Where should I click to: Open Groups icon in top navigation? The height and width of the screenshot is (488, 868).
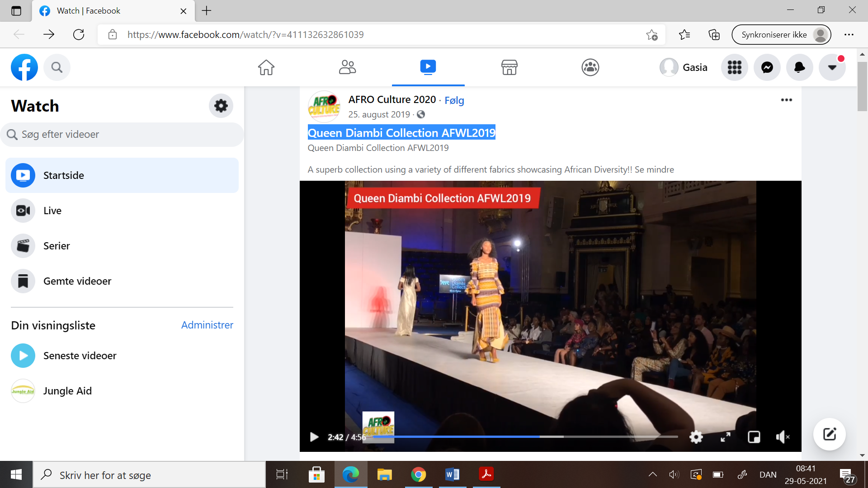coord(590,68)
